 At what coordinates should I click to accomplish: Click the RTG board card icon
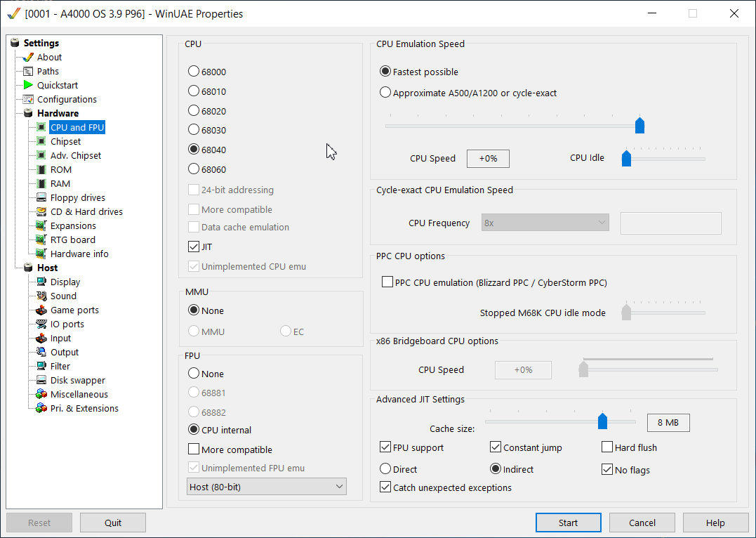click(x=41, y=240)
